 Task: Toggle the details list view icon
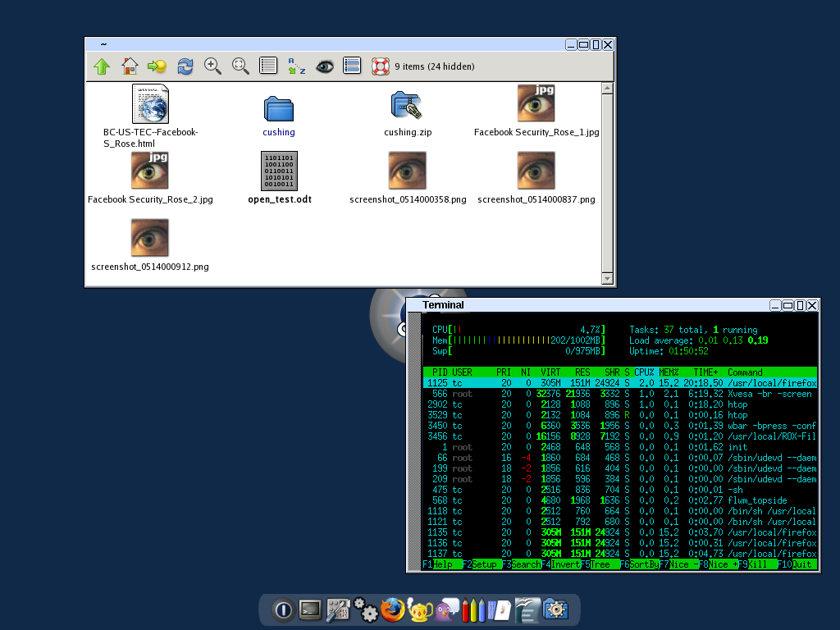[268, 66]
